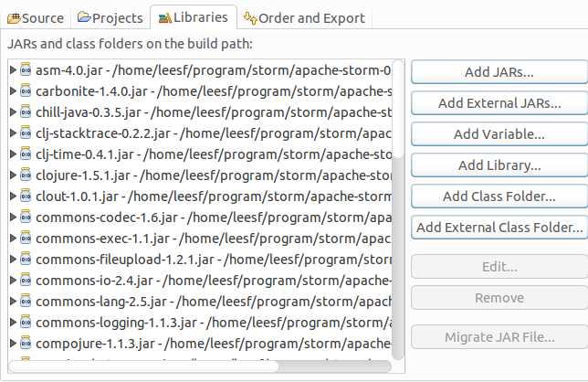Click the commons-io-2.4.jar file icon

26,280
